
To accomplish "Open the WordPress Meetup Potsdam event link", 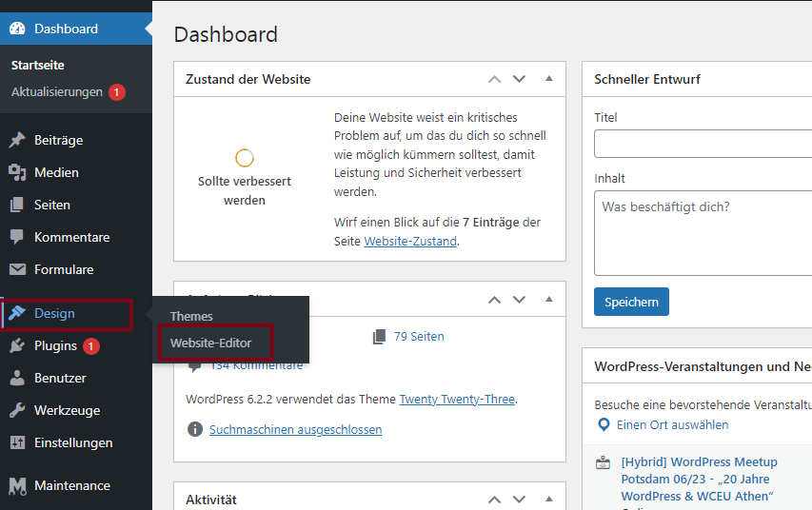I will click(x=699, y=479).
